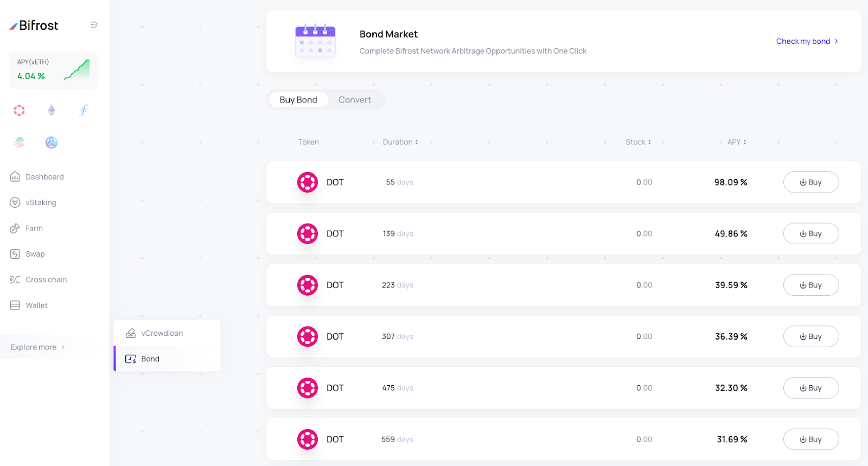Buy the 55 days DOT bond

pos(811,182)
